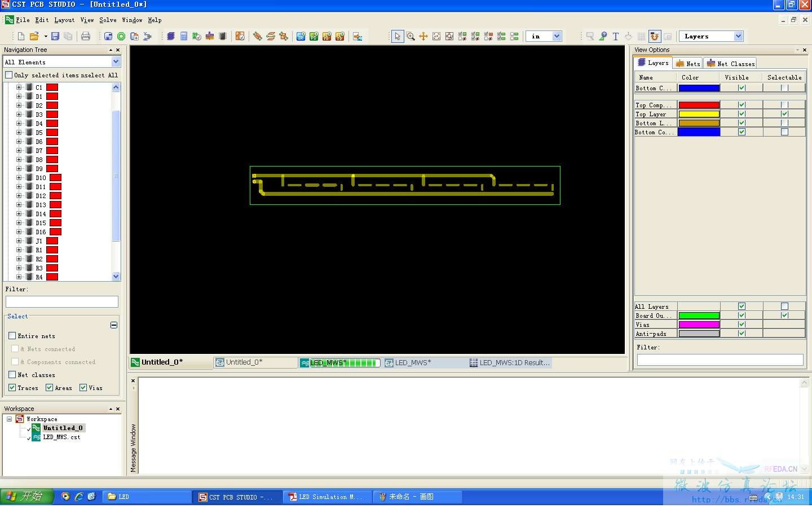
Task: Click the trace routing toolbar icon
Action: pos(258,36)
